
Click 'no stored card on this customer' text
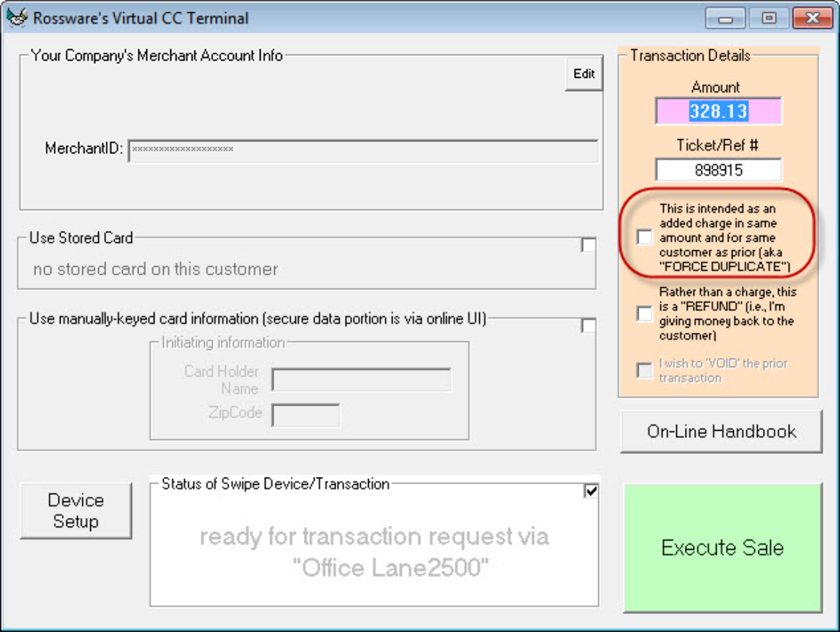pyautogui.click(x=155, y=269)
